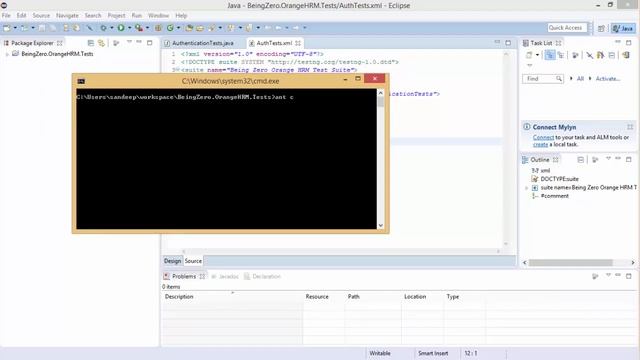Open the Problems view tab
This screenshot has height=360, width=640.
coord(184,276)
